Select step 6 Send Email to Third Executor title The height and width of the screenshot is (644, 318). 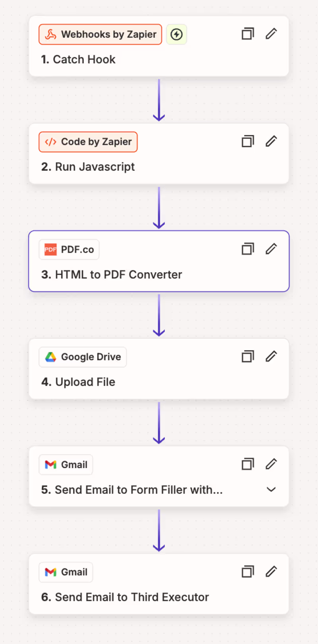125,597
